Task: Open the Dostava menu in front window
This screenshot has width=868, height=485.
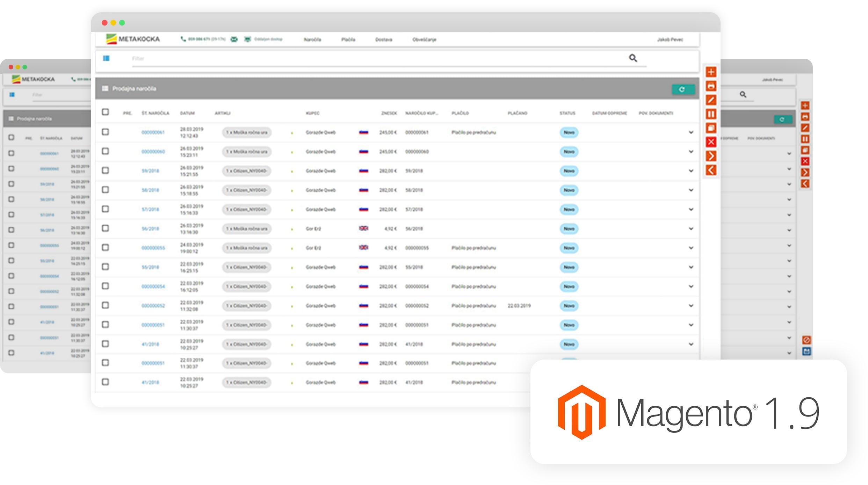Action: pyautogui.click(x=384, y=39)
